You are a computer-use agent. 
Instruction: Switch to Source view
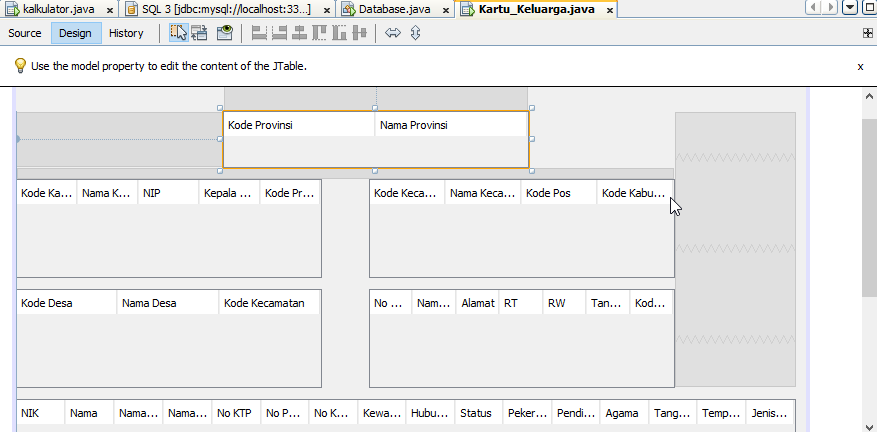[x=25, y=33]
